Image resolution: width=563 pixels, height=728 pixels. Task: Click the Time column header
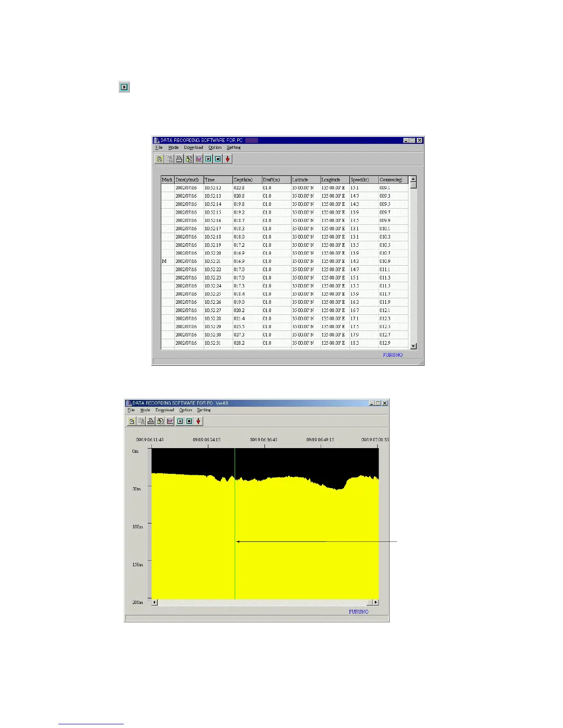218,180
